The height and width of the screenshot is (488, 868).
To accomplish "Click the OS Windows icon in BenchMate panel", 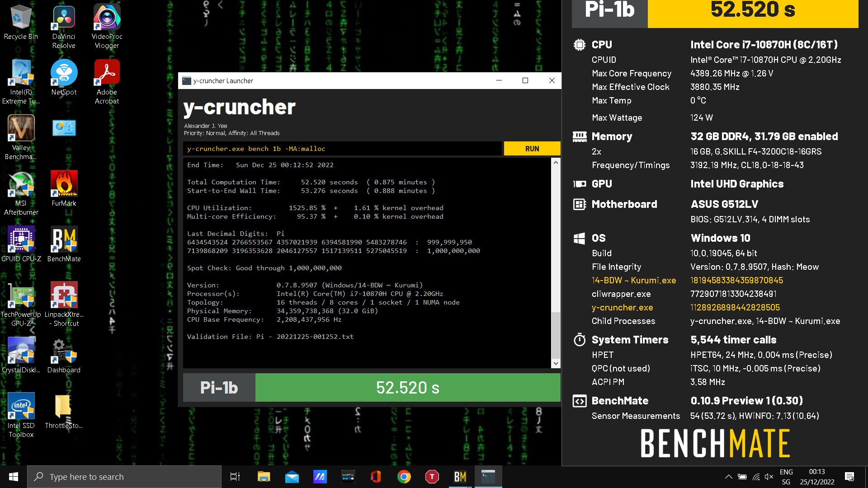I will (579, 238).
